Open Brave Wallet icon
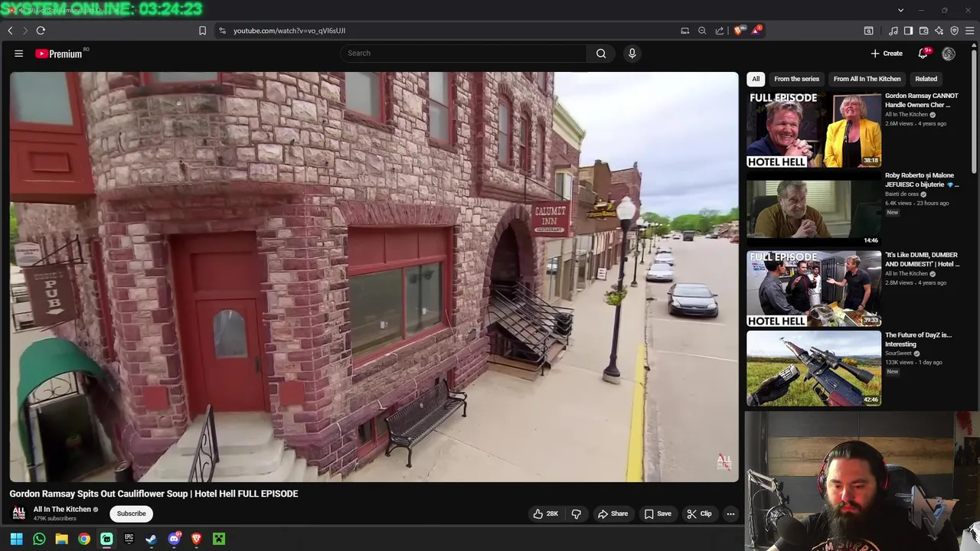The height and width of the screenshot is (551, 980). (923, 31)
